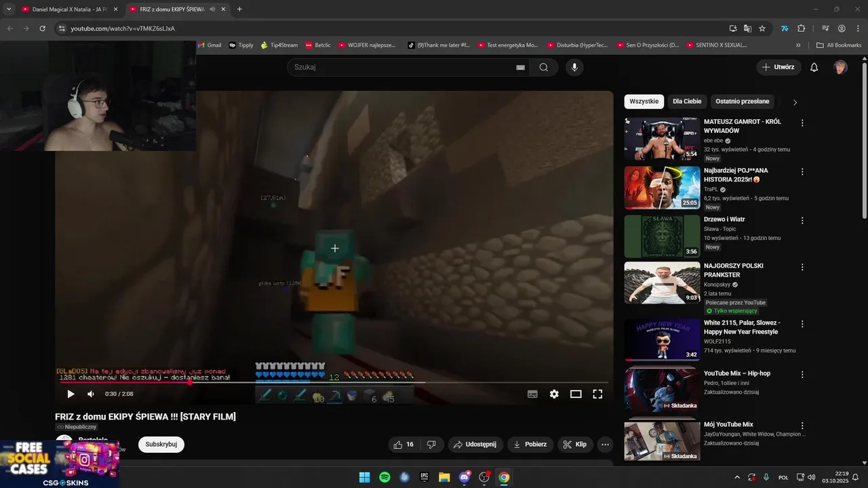
Task: Open options for Mój YouTube Mix
Action: point(802,426)
